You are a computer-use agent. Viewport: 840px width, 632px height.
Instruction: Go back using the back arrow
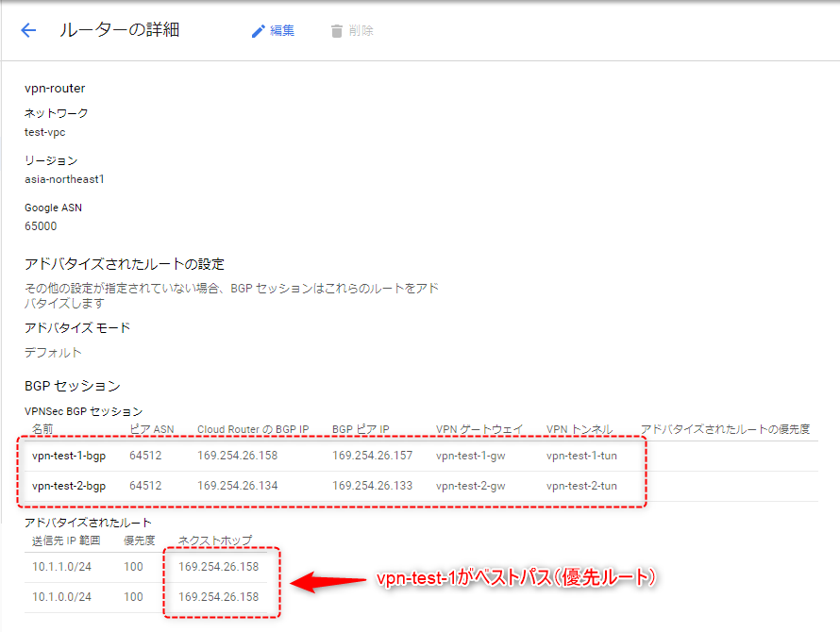pyautogui.click(x=27, y=29)
